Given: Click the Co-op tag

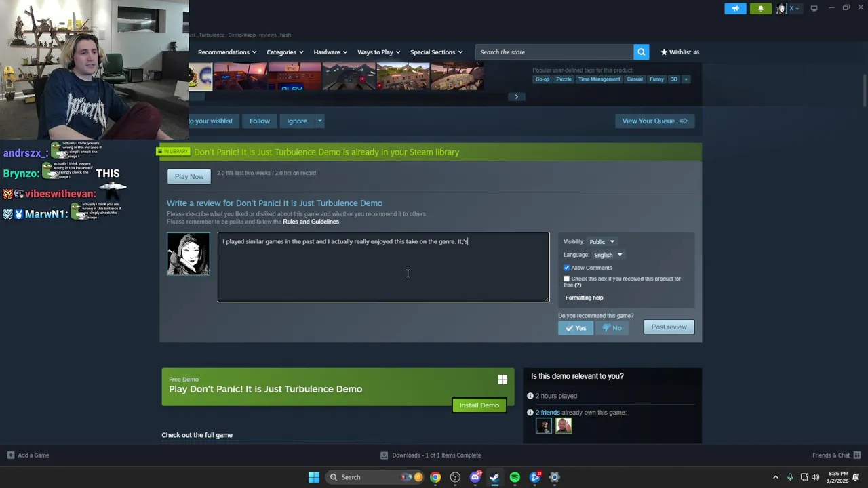Looking at the screenshot, I should point(542,79).
